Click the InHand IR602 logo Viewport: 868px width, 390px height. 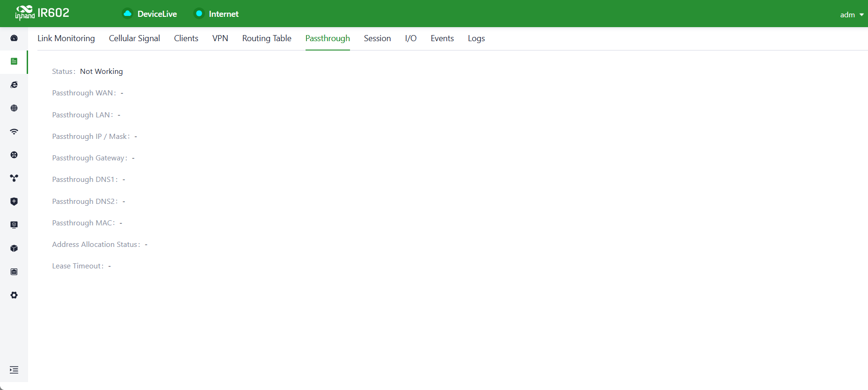point(42,13)
